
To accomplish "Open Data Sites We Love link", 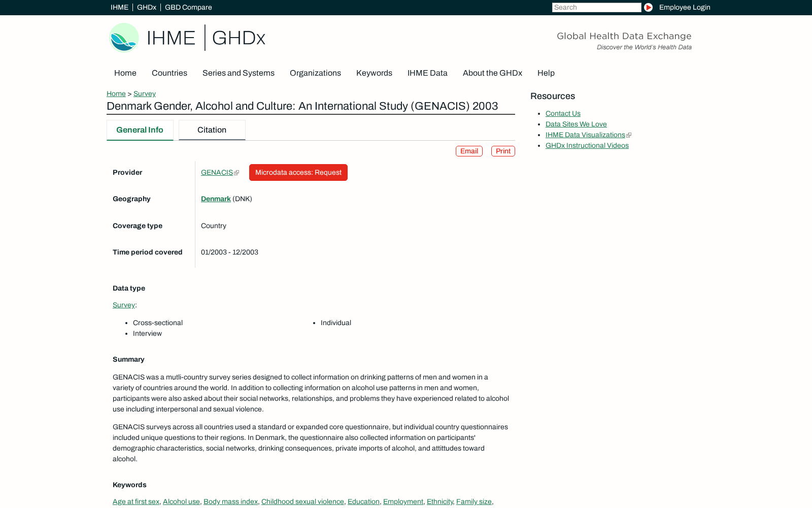I will [x=576, y=124].
